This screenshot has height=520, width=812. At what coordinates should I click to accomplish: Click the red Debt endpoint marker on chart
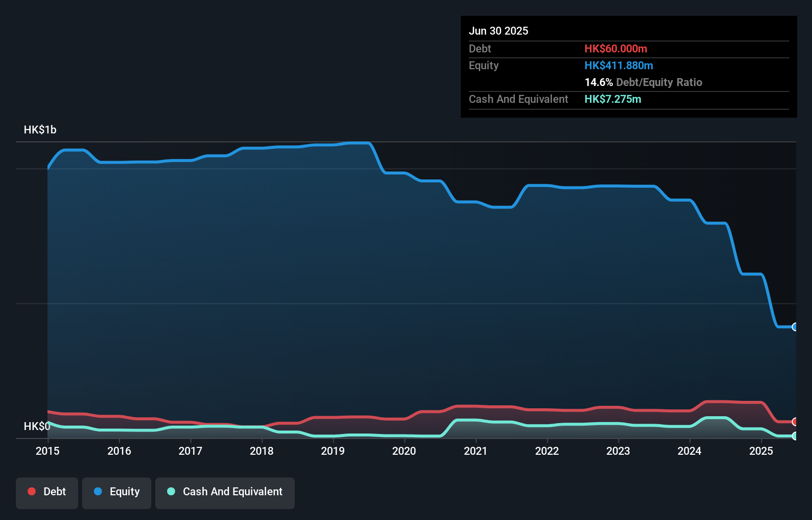[795, 422]
